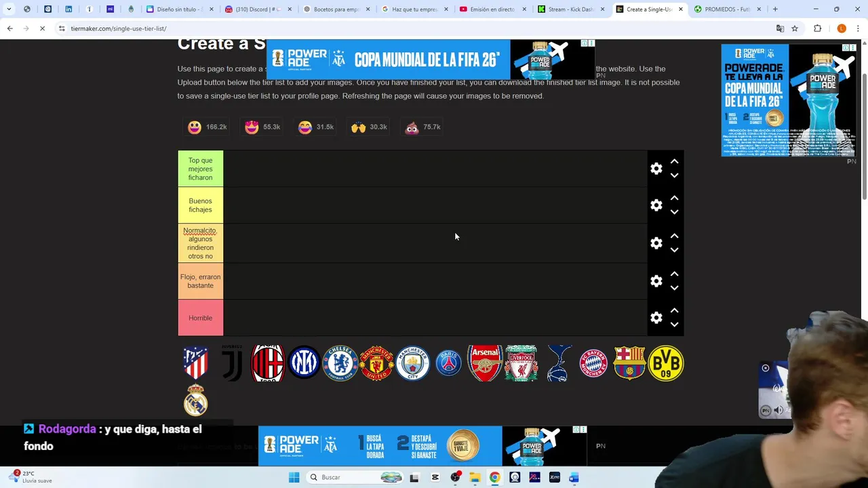Select the Chelsea crest

[340, 363]
